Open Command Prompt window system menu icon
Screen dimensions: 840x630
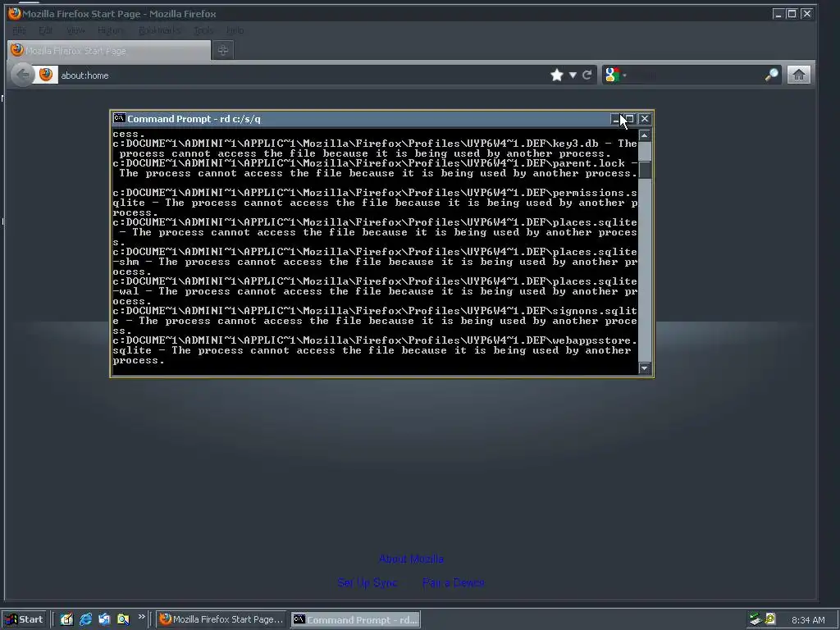(119, 118)
